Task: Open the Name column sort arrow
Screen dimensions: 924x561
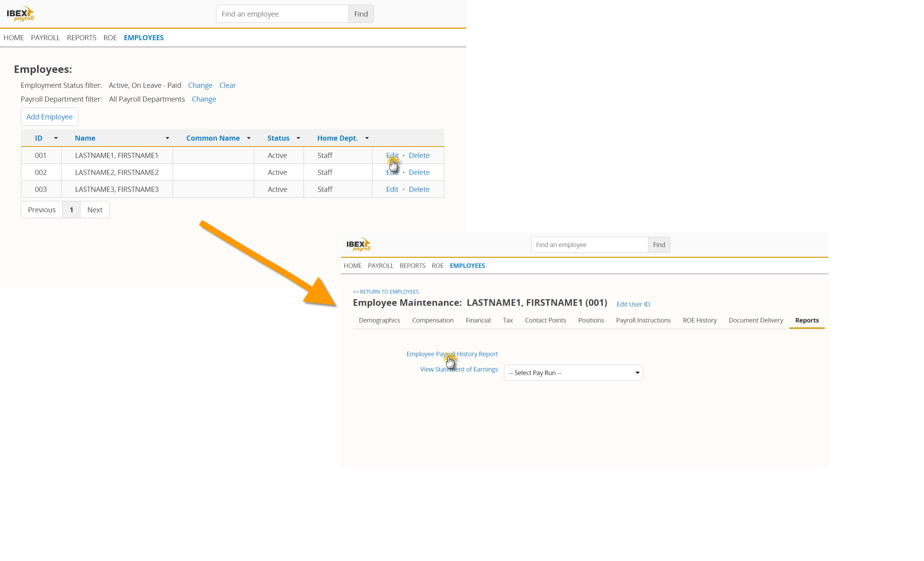Action: click(168, 138)
